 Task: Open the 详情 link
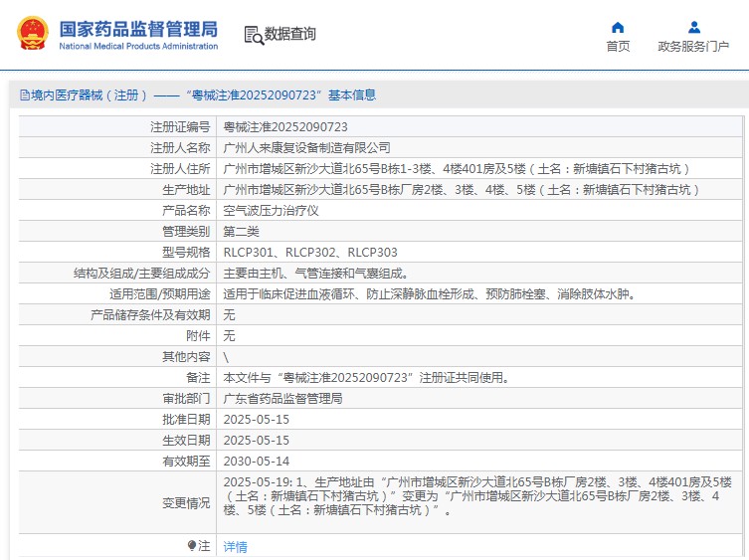pos(235,546)
